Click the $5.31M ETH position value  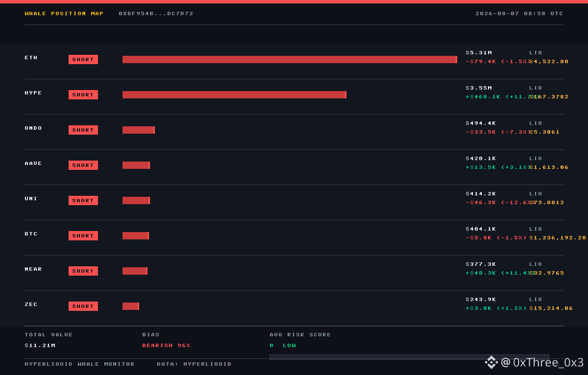click(x=479, y=53)
